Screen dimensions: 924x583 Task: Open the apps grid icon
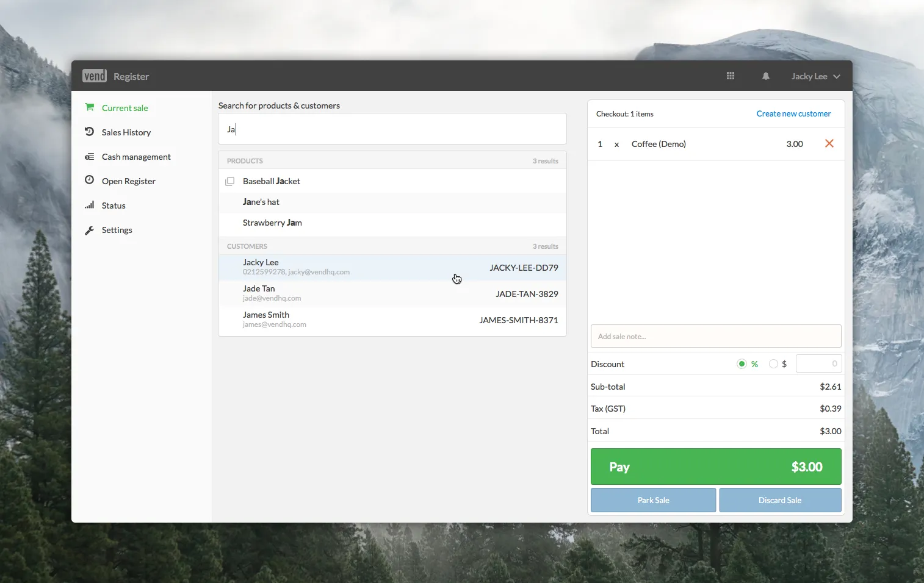730,76
